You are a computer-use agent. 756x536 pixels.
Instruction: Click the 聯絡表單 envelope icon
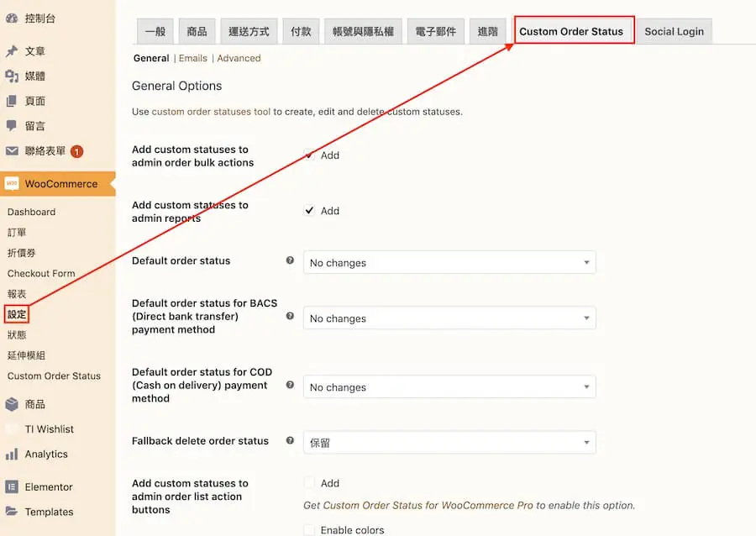point(12,151)
